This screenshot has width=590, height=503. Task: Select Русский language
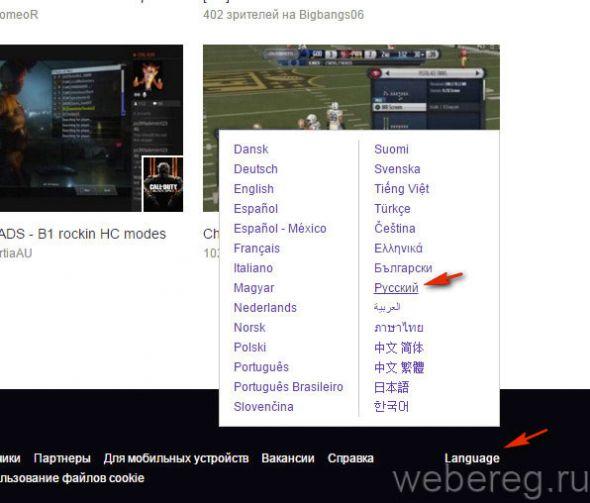pyautogui.click(x=396, y=288)
